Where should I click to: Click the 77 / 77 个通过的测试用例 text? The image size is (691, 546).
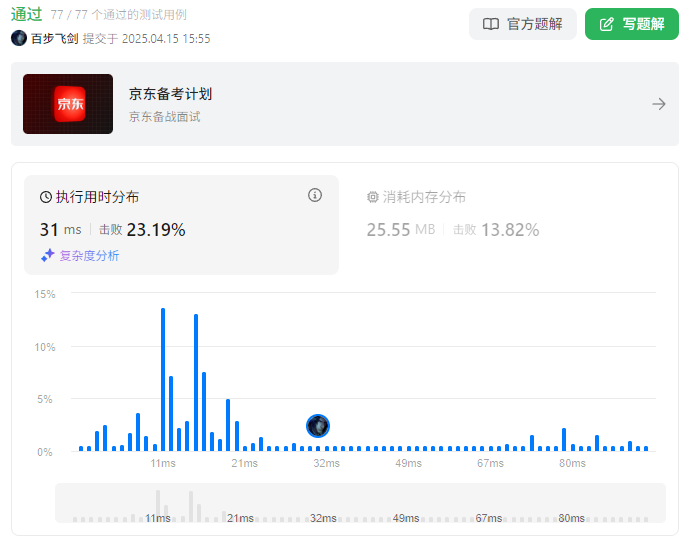[119, 15]
